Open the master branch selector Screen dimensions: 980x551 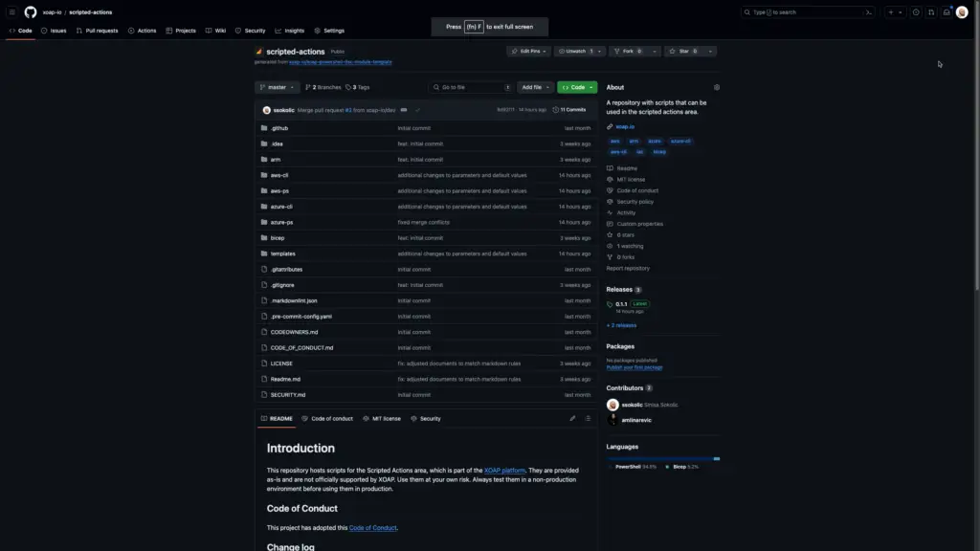point(277,87)
